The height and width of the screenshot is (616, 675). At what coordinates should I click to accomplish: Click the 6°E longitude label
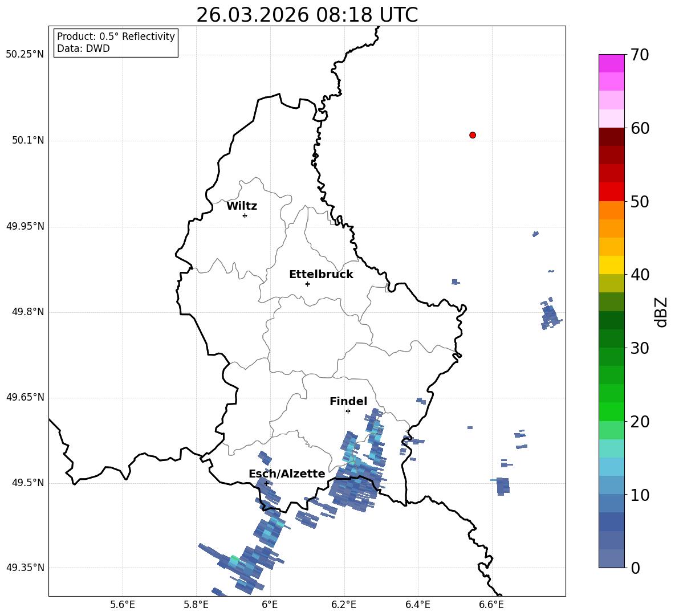(270, 605)
